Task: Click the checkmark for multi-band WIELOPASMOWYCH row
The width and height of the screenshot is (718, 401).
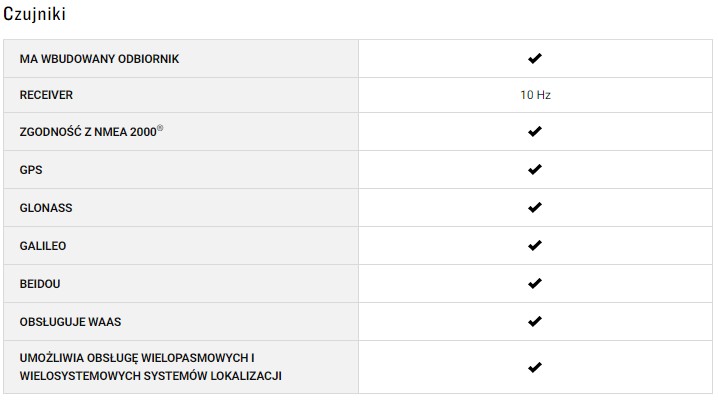Action: (x=534, y=367)
